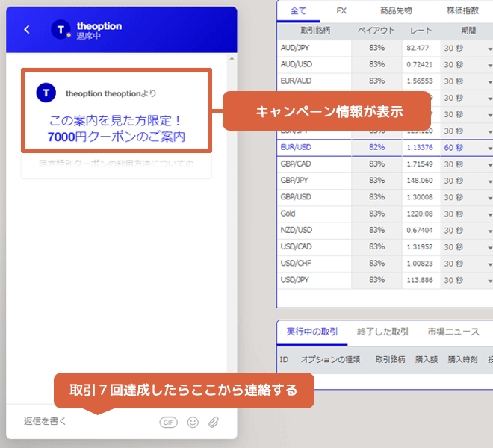The width and height of the screenshot is (493, 448).
Task: Select the 全て tab
Action: pos(298,11)
